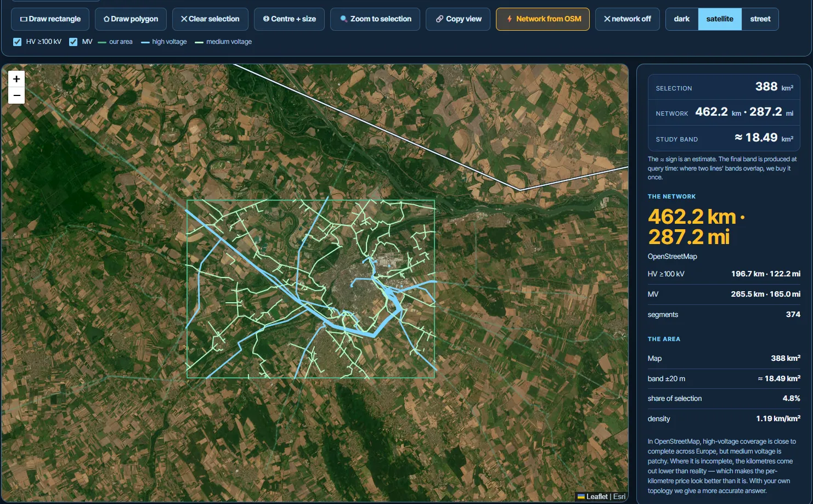Toggle the HV ≥100 kV checkbox
Image resolution: width=813 pixels, height=504 pixels.
tap(18, 42)
